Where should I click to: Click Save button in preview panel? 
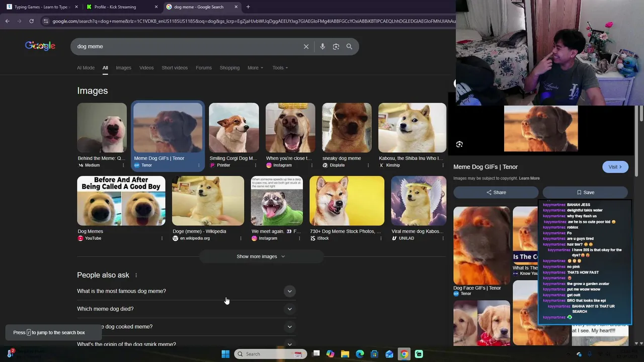pos(585,193)
